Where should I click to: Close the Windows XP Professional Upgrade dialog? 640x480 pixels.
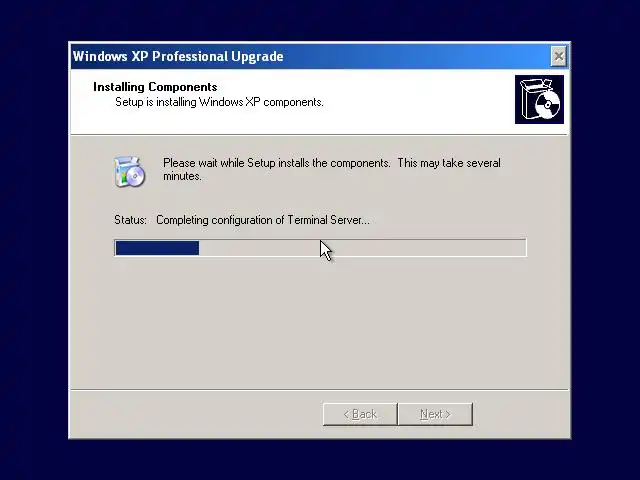point(558,56)
